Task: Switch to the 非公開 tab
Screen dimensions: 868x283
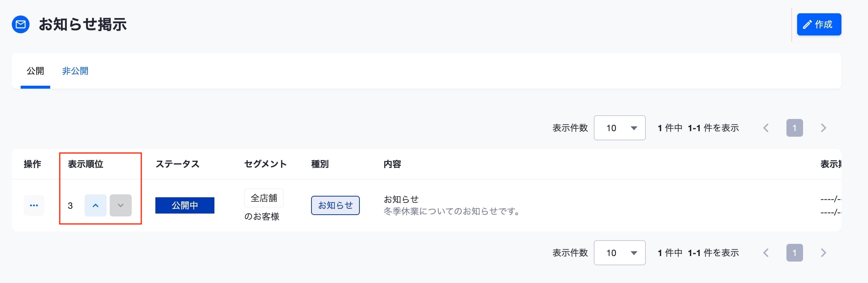Action: 75,71
